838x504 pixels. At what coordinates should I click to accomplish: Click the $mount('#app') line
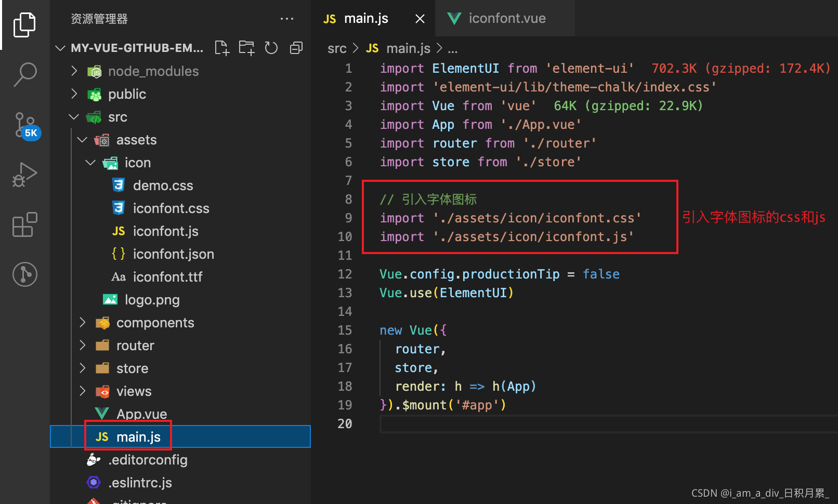tap(443, 405)
